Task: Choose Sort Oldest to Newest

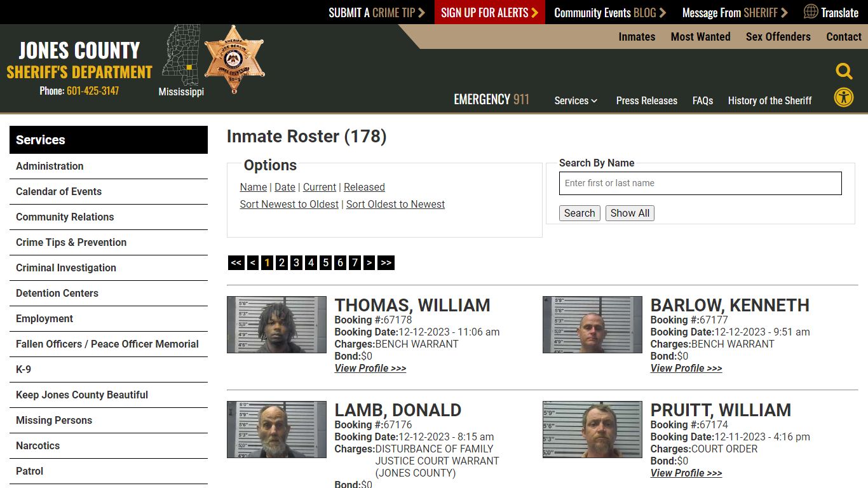Action: point(395,204)
